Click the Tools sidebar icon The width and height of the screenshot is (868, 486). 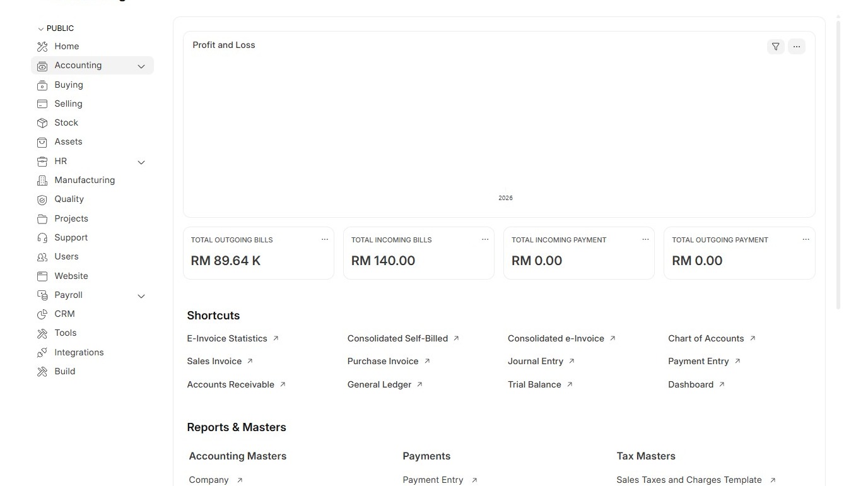point(42,333)
